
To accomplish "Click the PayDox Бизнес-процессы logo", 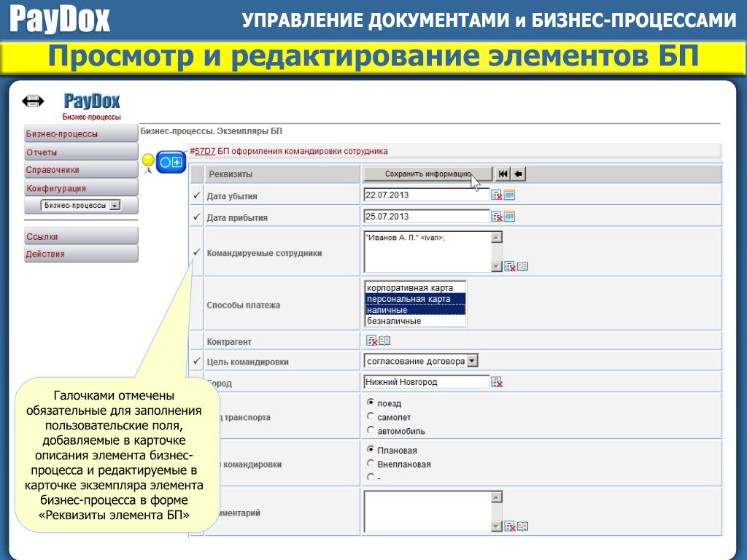I will tap(91, 106).
